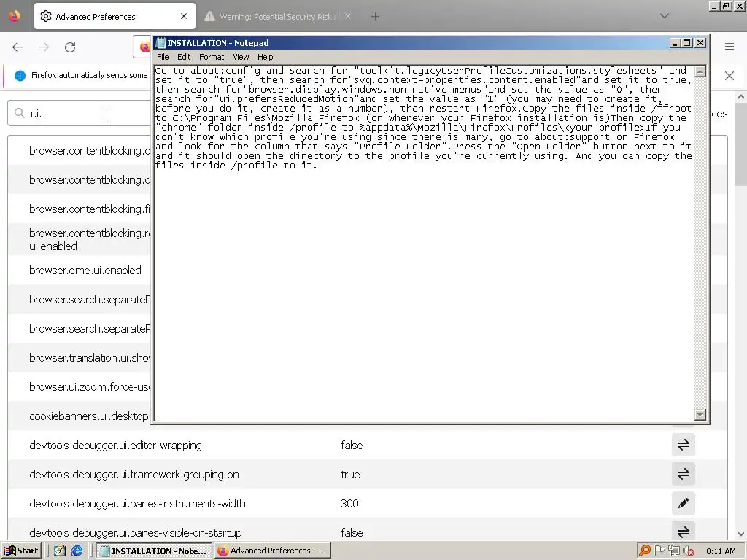This screenshot has width=747, height=560.
Task: Minimize the INSTALLATION Notepad window
Action: click(x=675, y=43)
